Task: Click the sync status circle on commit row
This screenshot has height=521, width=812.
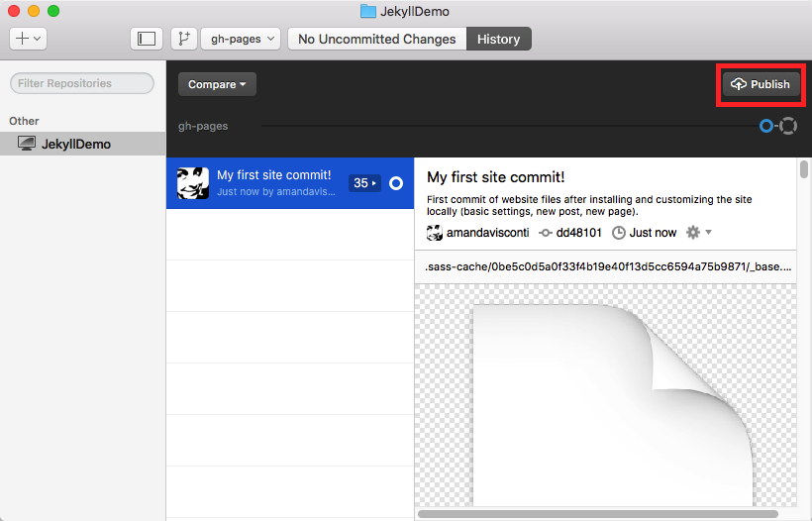Action: tap(396, 183)
